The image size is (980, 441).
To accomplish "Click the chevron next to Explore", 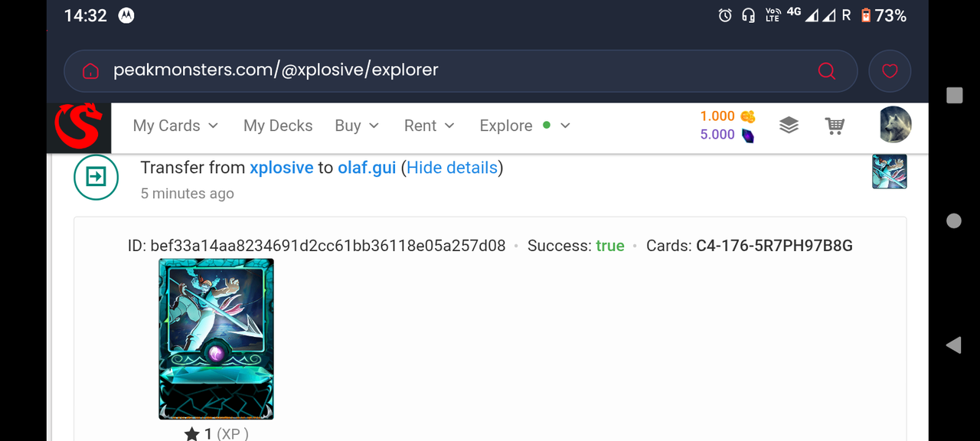I will [x=565, y=126].
